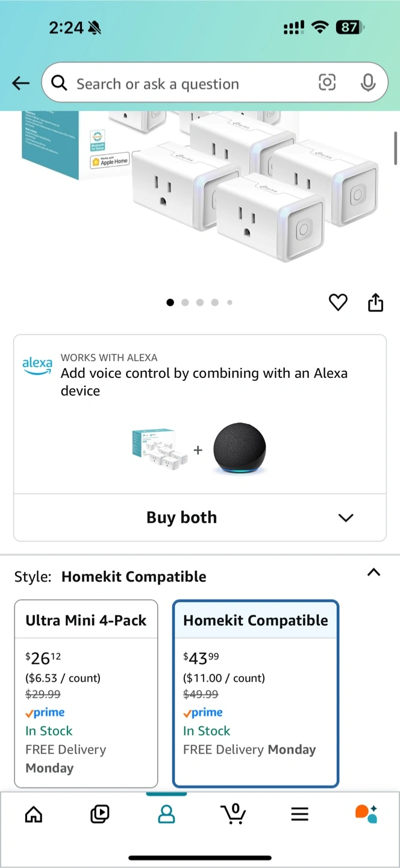400x868 pixels.
Task: Add product to wishlist heart icon
Action: [x=338, y=302]
